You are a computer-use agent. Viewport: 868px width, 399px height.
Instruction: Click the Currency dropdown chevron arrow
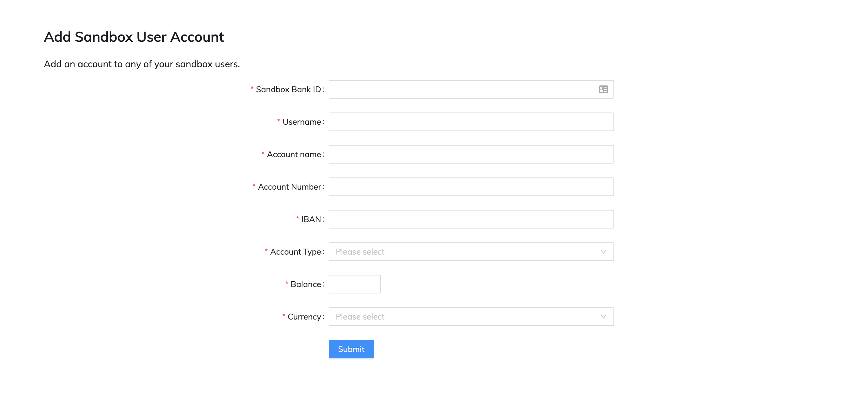point(603,317)
